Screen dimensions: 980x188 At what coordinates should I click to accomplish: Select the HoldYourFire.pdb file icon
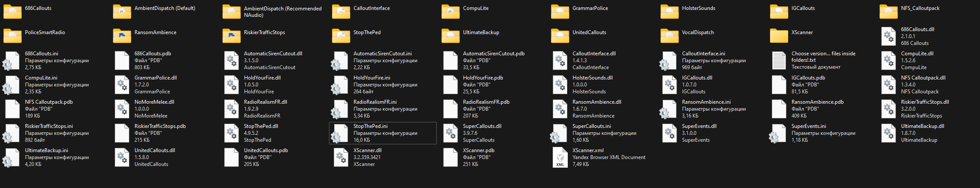(x=451, y=85)
